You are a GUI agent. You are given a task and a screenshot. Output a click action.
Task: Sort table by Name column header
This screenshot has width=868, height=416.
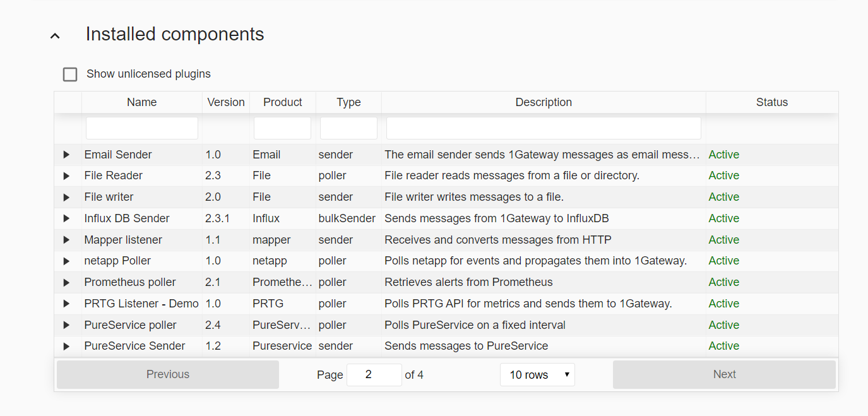[141, 102]
